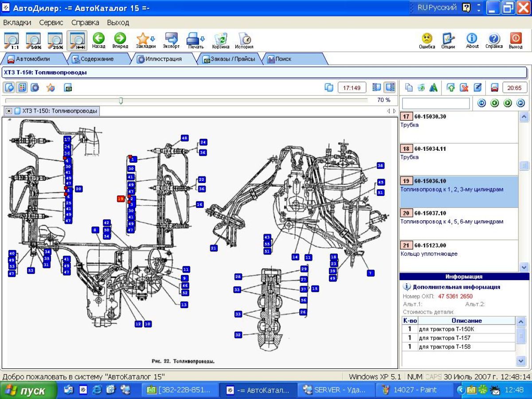This screenshot has width=532, height=399.
Task: Open the Закладки bookmarks dropdown
Action: (x=145, y=40)
